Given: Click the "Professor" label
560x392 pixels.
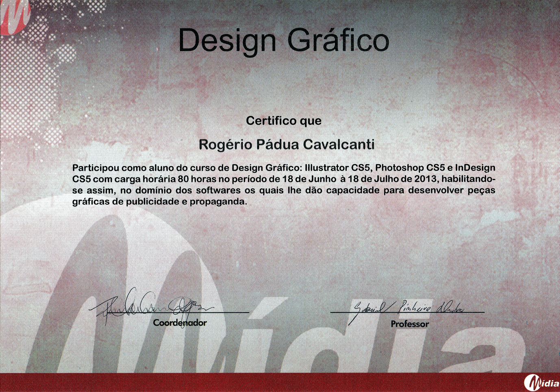Looking at the screenshot, I should (x=410, y=324).
